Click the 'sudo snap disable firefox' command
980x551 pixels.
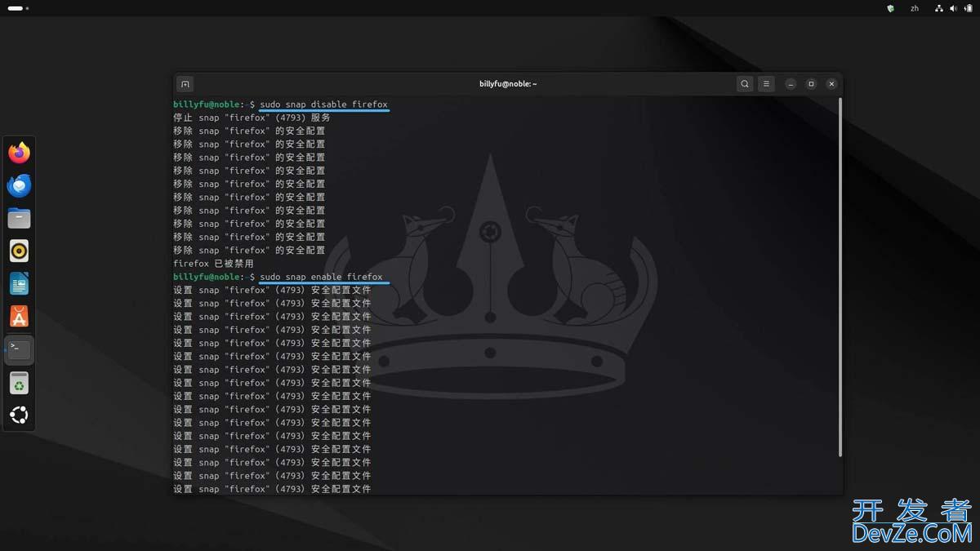click(323, 104)
